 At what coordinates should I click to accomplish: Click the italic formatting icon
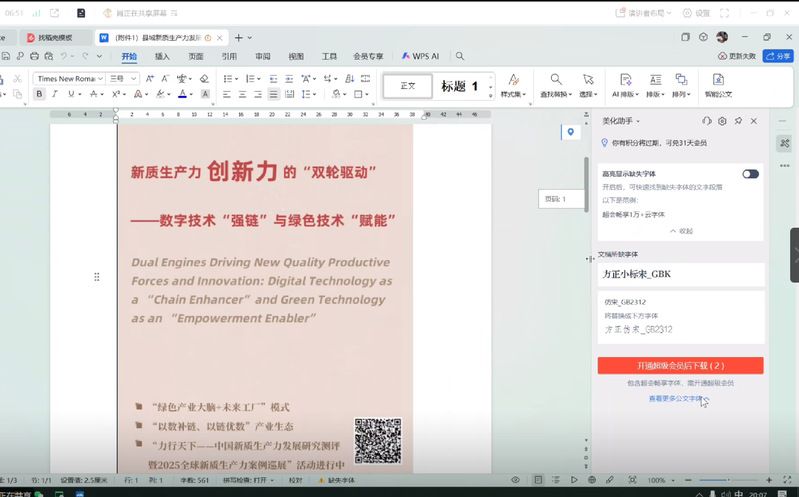55,94
